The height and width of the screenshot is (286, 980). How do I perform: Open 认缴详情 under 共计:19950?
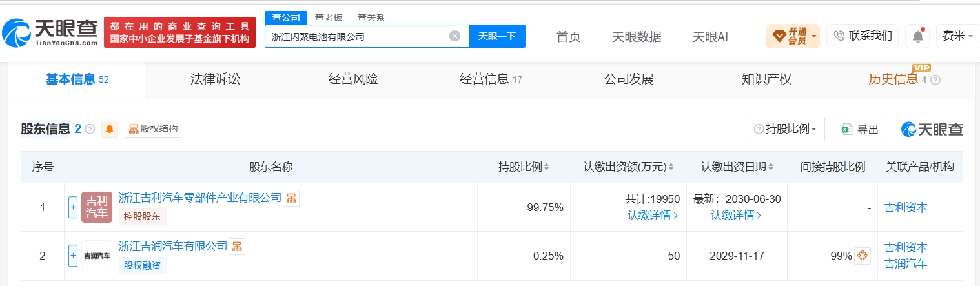point(653,216)
